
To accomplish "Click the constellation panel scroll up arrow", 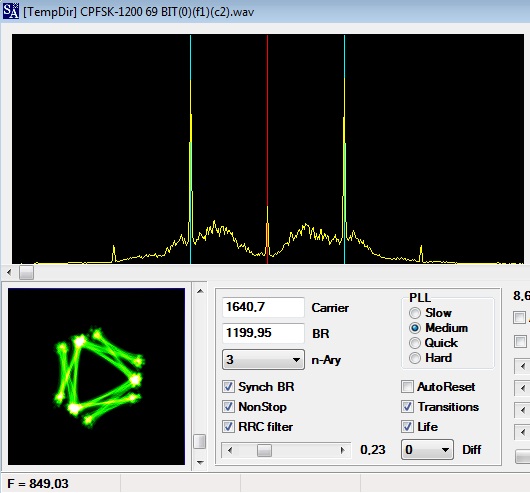I will click(x=200, y=291).
